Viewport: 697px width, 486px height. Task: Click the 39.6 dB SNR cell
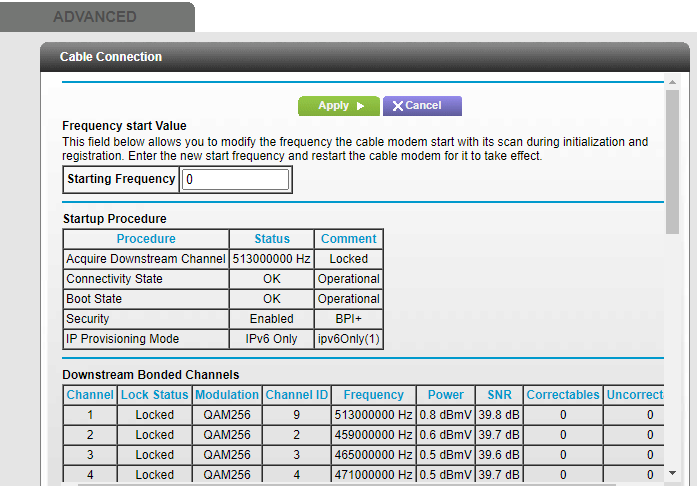pyautogui.click(x=499, y=455)
